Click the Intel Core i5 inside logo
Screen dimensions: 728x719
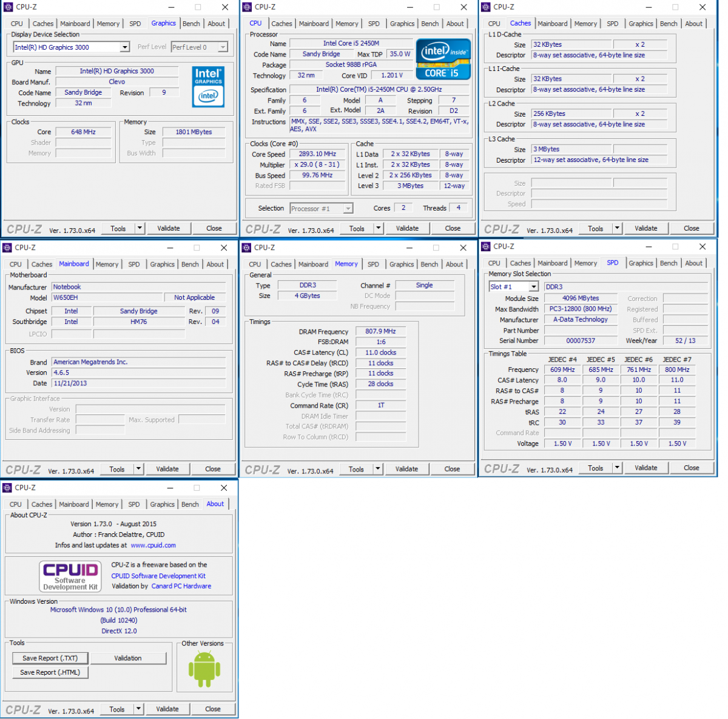(443, 59)
